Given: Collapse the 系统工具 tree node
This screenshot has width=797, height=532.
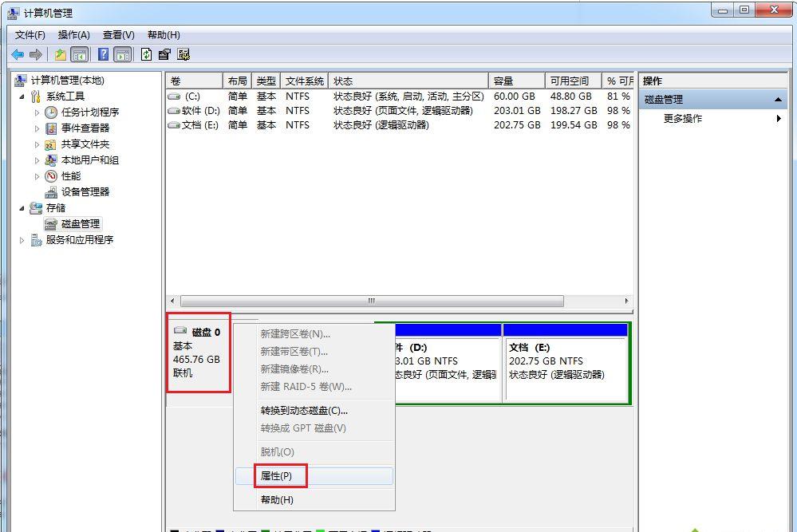Looking at the screenshot, I should 22,97.
